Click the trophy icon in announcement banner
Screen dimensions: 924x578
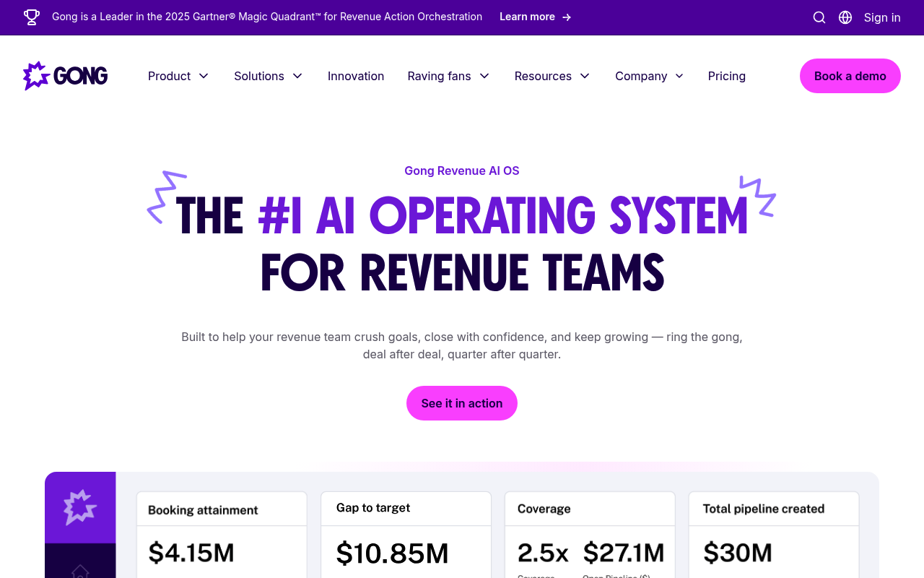pyautogui.click(x=32, y=17)
